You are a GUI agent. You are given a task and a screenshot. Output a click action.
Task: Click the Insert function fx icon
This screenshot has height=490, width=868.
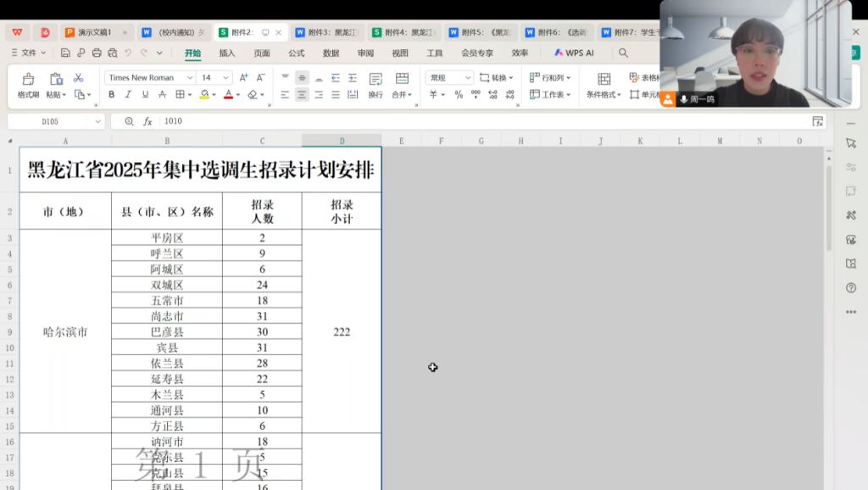(147, 121)
